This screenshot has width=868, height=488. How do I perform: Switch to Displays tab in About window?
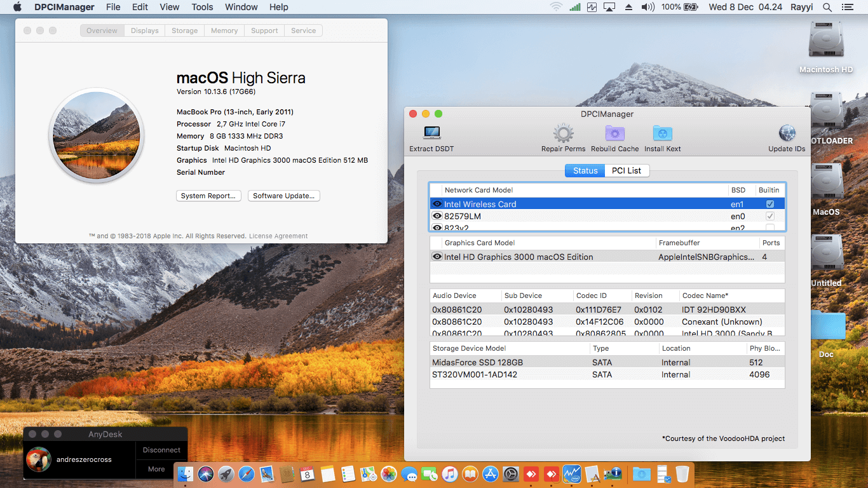pos(145,30)
